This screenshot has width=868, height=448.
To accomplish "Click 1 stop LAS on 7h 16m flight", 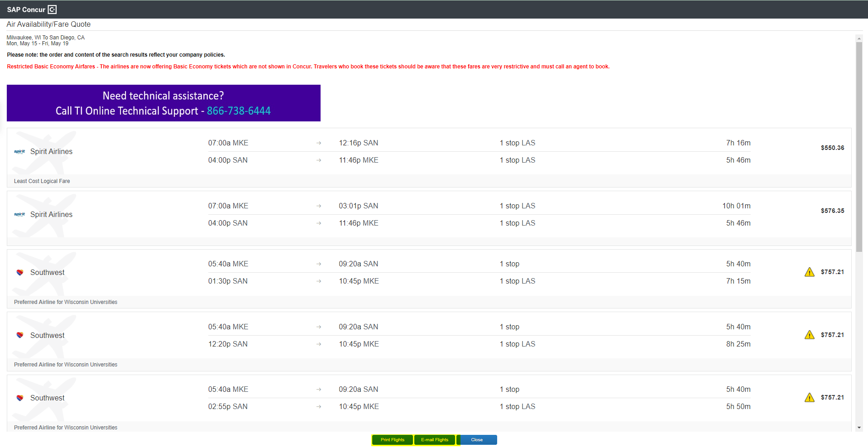I will (x=518, y=143).
